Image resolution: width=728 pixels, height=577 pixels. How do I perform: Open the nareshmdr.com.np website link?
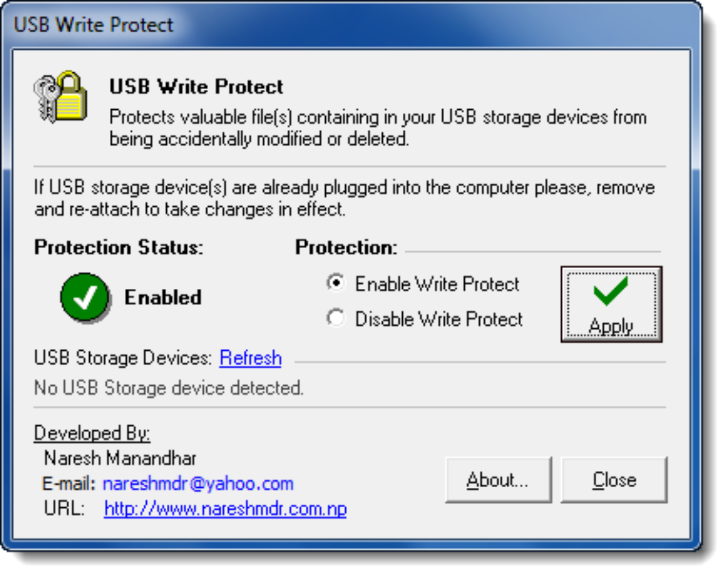(225, 508)
